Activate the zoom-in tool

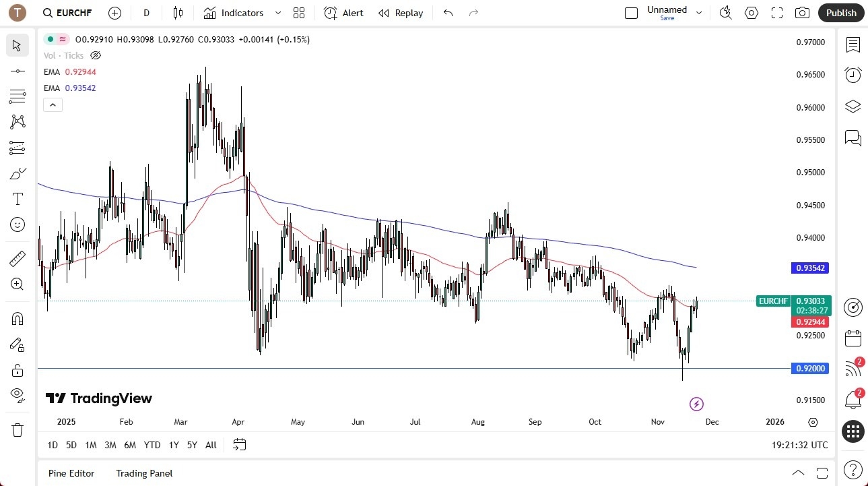[x=17, y=284]
